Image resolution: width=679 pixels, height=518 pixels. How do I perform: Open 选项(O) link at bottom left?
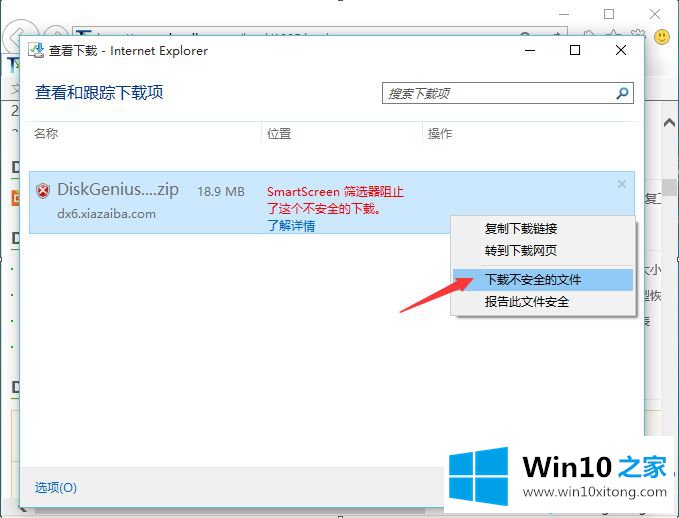[56, 488]
